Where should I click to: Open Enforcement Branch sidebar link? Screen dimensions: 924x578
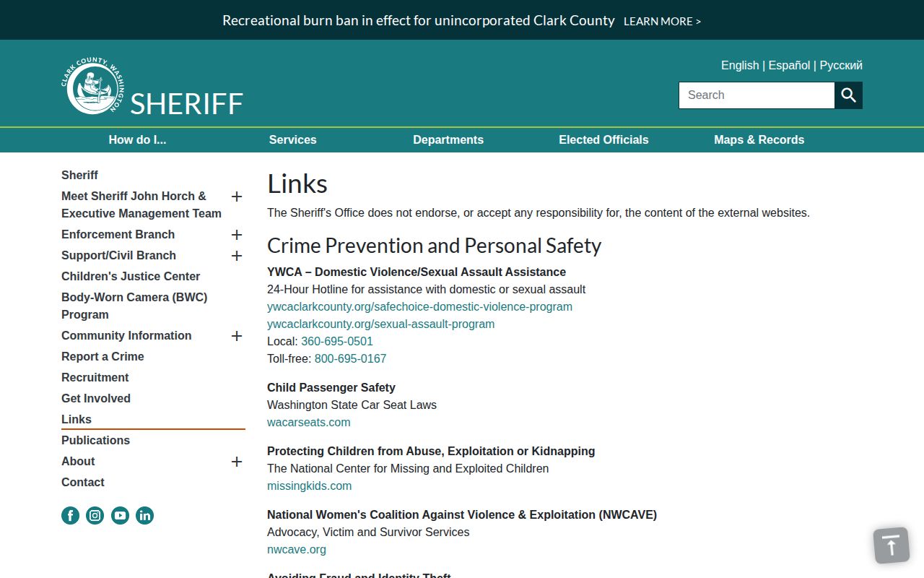118,234
